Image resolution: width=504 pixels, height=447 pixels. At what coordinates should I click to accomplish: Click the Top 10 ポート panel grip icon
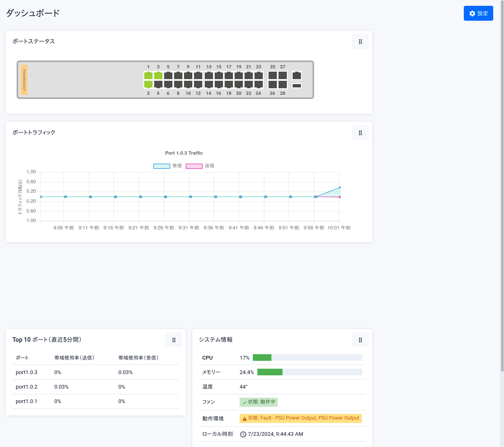pyautogui.click(x=174, y=340)
